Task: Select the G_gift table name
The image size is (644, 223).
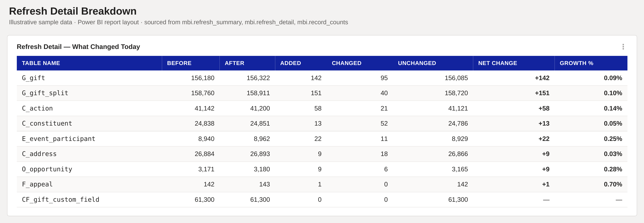Action: (34, 78)
